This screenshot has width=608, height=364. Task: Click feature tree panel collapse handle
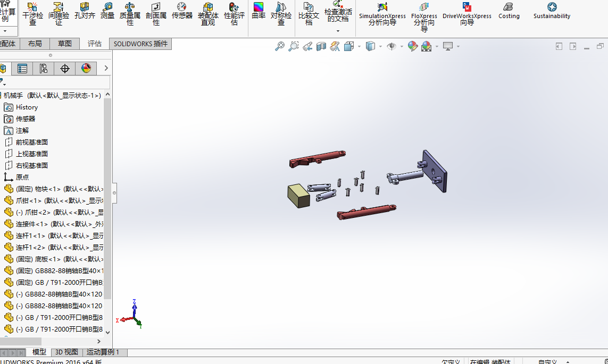coord(114,193)
